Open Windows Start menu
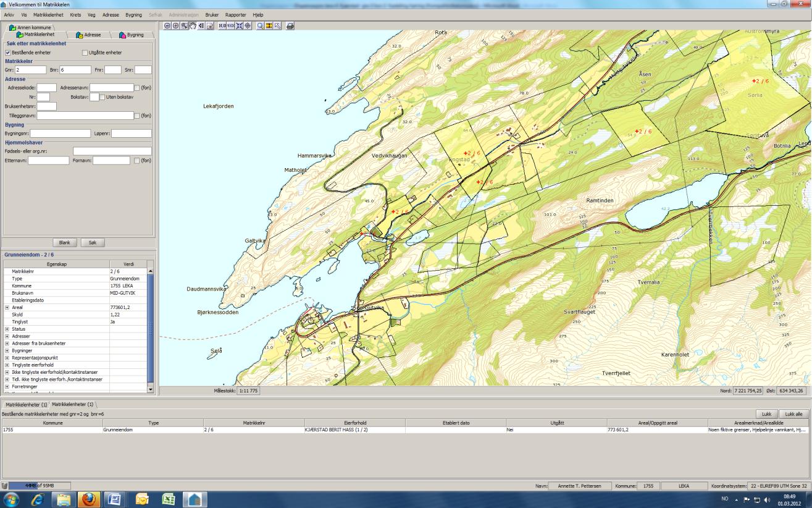Viewport: 812px width, 508px height. 11,499
